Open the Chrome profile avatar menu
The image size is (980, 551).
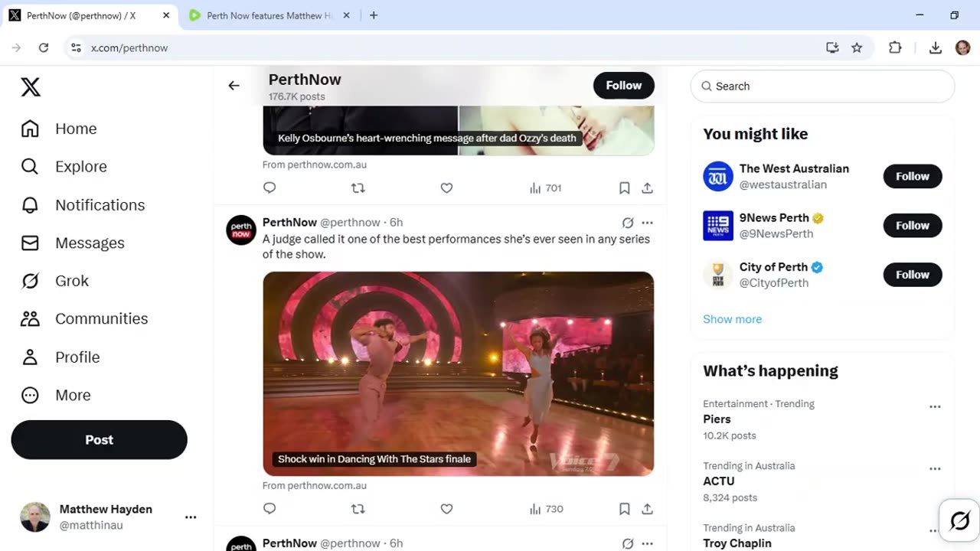[x=962, y=47]
